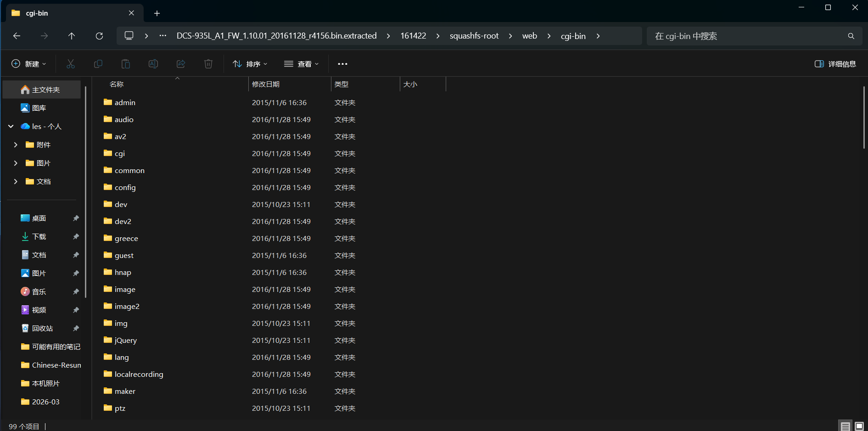Viewport: 868px width, 431px height.
Task: Toggle the 详细信息 details pane
Action: pyautogui.click(x=835, y=64)
